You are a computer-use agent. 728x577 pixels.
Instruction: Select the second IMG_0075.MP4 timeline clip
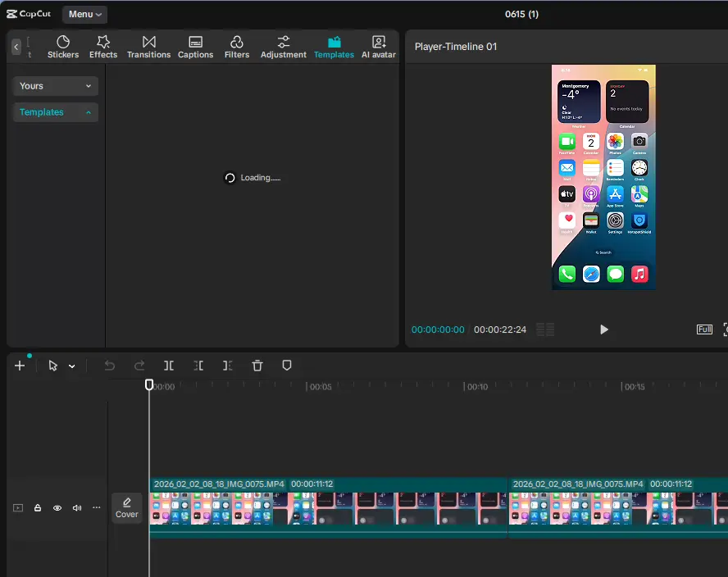click(618, 508)
